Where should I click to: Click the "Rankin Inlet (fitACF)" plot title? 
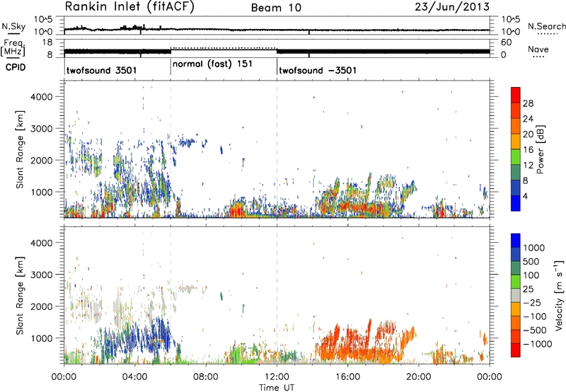pos(129,7)
